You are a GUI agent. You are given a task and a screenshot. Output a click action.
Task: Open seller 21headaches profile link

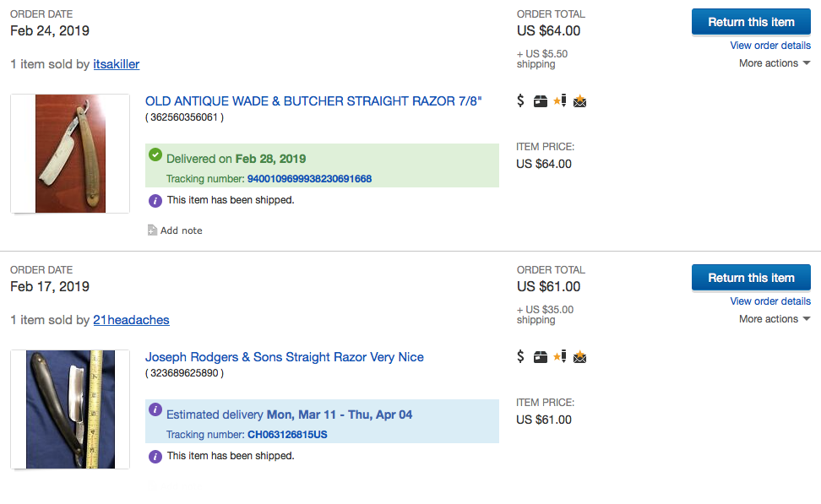[x=131, y=320]
